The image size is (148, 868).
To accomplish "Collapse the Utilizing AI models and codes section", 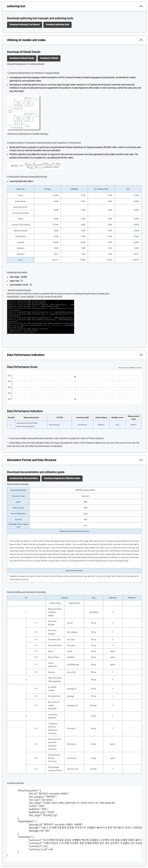I will (141, 40).
